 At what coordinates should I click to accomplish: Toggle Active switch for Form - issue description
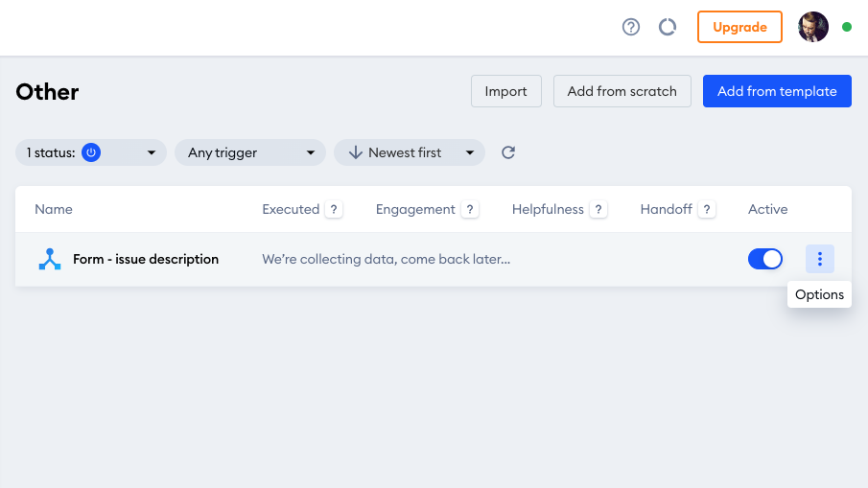pyautogui.click(x=765, y=259)
